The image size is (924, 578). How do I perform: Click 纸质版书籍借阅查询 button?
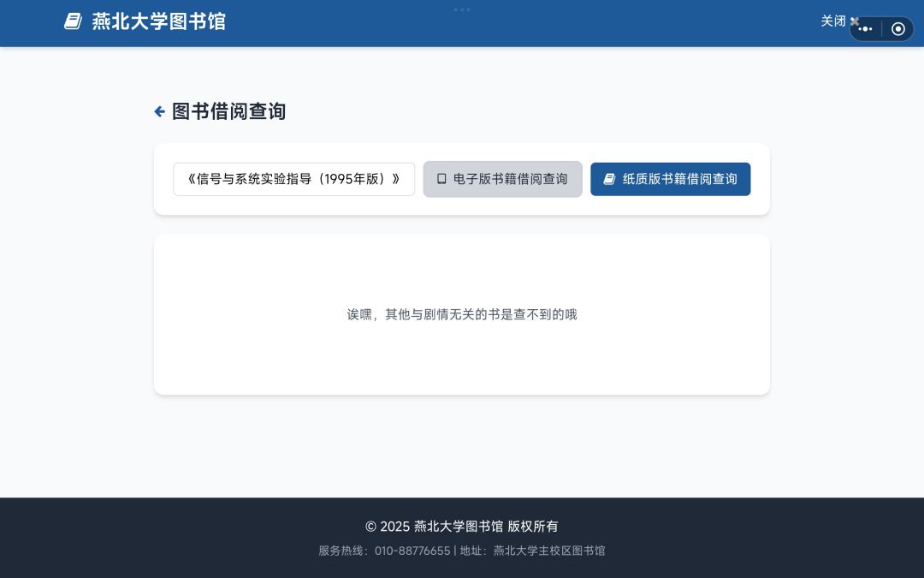(x=671, y=179)
